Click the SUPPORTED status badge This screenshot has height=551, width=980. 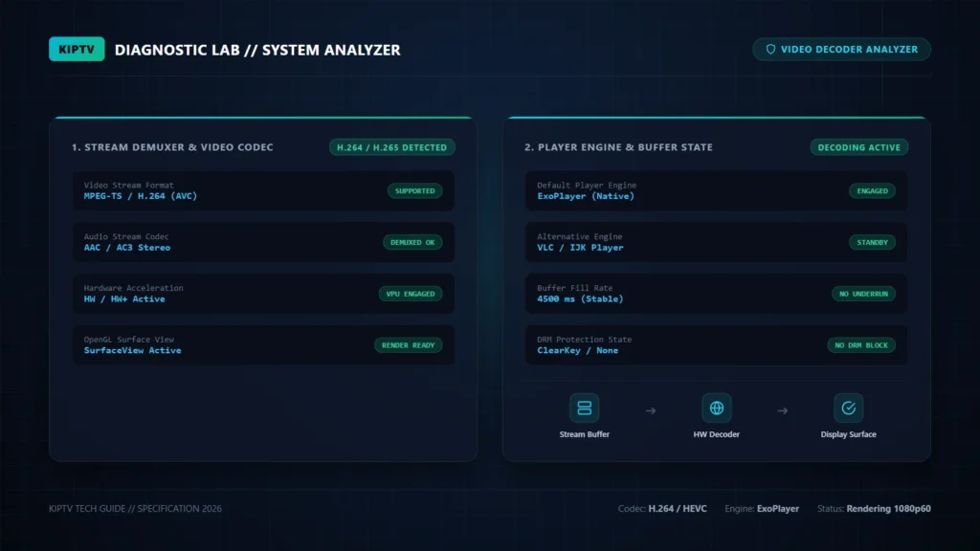point(414,190)
